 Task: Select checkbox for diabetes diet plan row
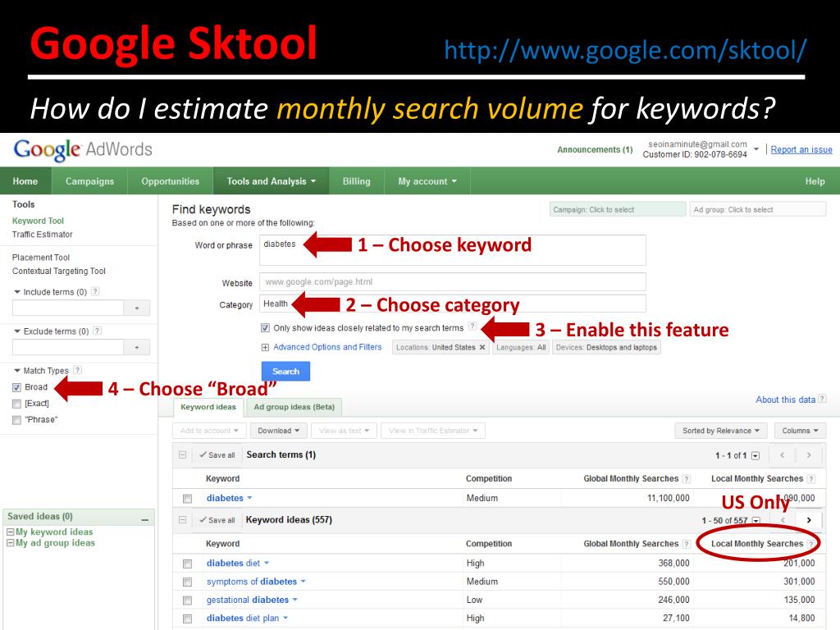(187, 619)
